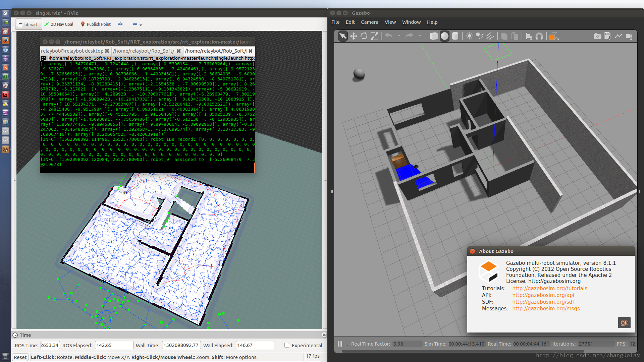Image resolution: width=644 pixels, height=362 pixels.
Task: Select the Publish Point tool
Action: (x=96, y=24)
